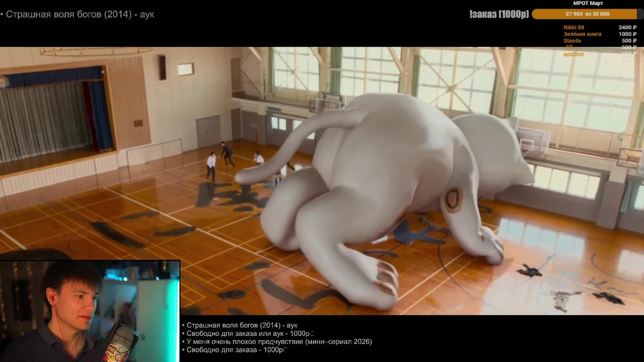The image size is (644, 362).
Task: Click the last donor name in the list
Action: (x=574, y=54)
